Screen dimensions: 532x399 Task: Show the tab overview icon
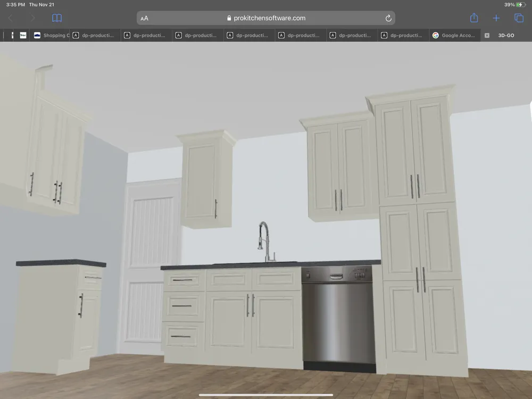pyautogui.click(x=519, y=18)
